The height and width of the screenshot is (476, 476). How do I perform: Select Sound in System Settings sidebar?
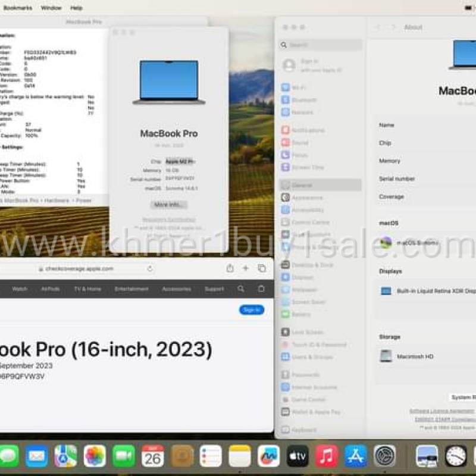(320, 143)
